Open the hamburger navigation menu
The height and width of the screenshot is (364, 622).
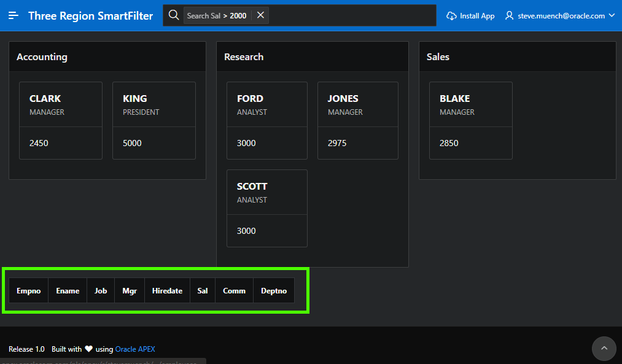14,15
